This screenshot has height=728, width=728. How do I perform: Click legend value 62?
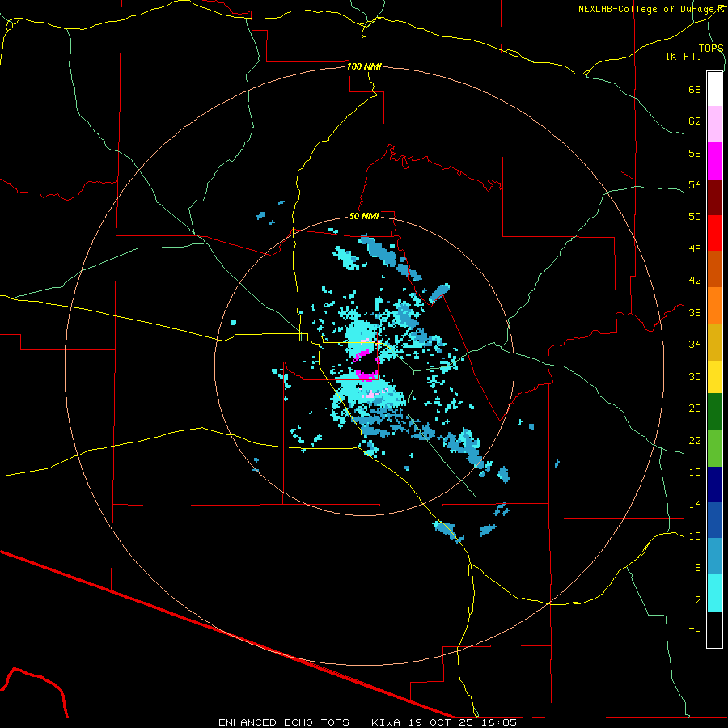click(x=695, y=121)
